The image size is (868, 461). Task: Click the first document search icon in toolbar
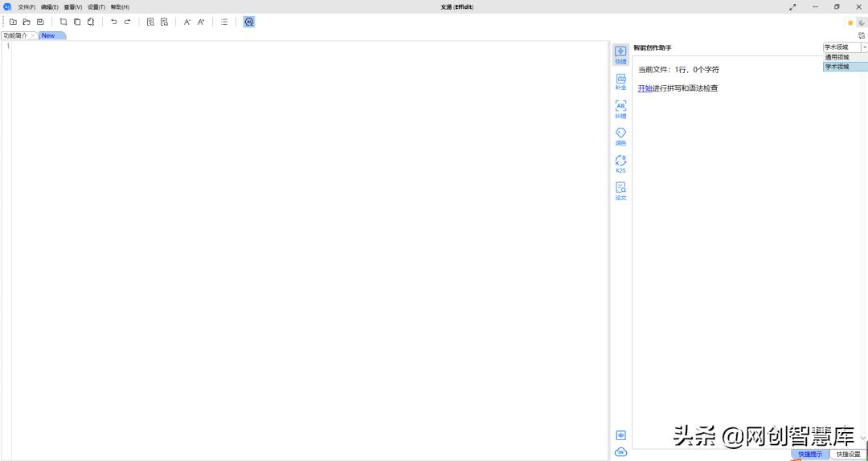[150, 22]
